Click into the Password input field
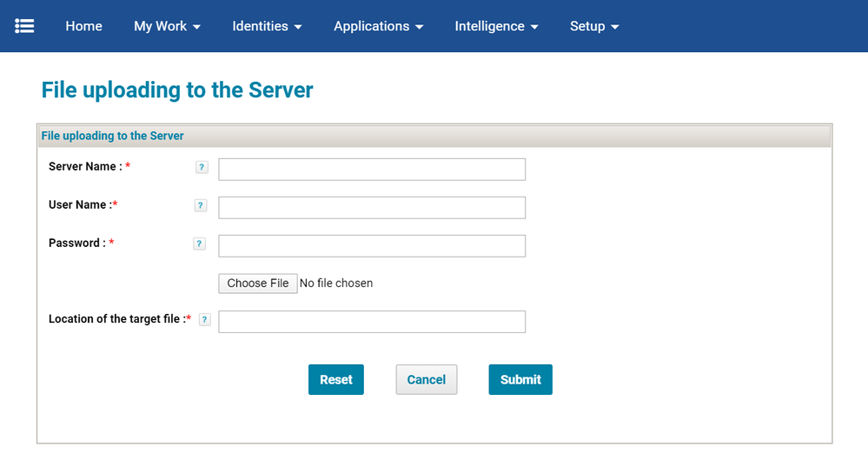The width and height of the screenshot is (868, 474). click(372, 246)
